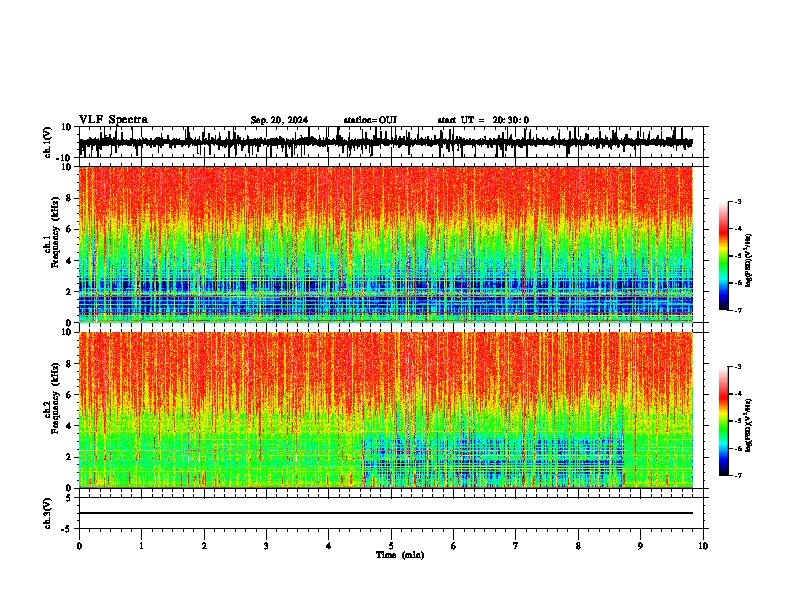The width and height of the screenshot is (792, 612).
Task: Click the ch.2 spectrogram blue low-noise region
Action: (493, 458)
